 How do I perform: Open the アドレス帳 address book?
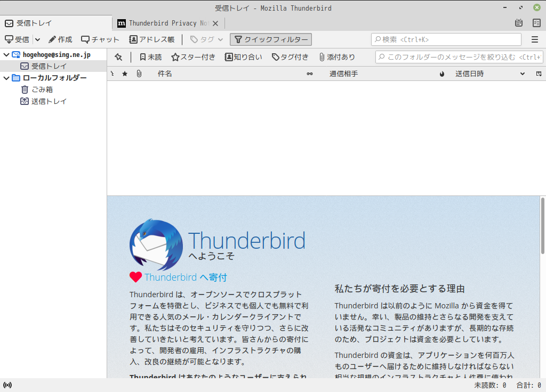click(152, 39)
